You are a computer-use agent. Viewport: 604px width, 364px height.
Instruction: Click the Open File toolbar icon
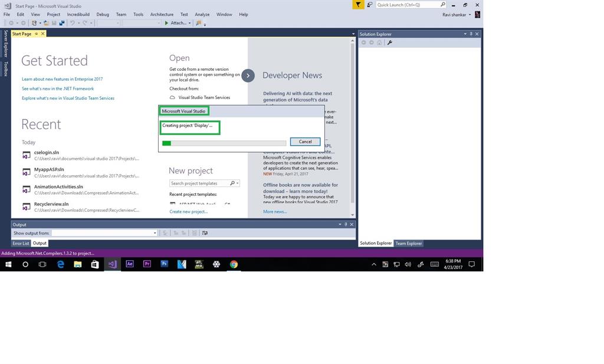(x=46, y=23)
